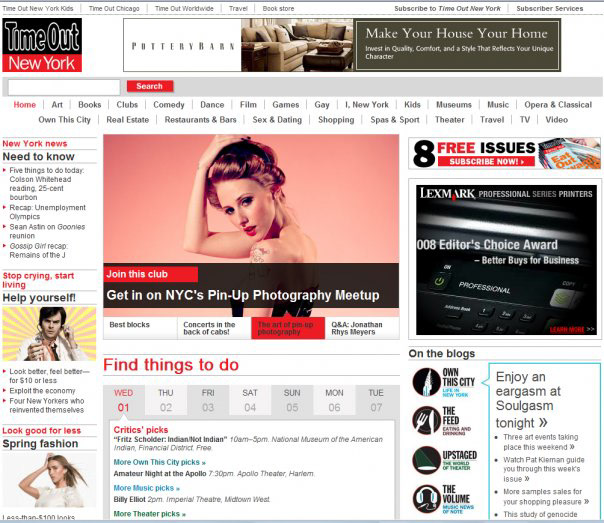This screenshot has width=604, height=523.
Task: Open Restaurants & Bars section
Action: point(201,120)
